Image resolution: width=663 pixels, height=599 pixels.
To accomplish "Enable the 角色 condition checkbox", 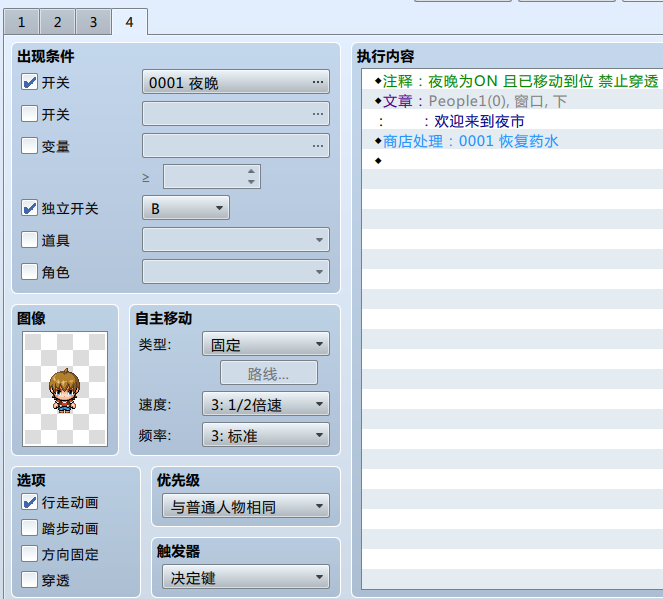I will 29,271.
